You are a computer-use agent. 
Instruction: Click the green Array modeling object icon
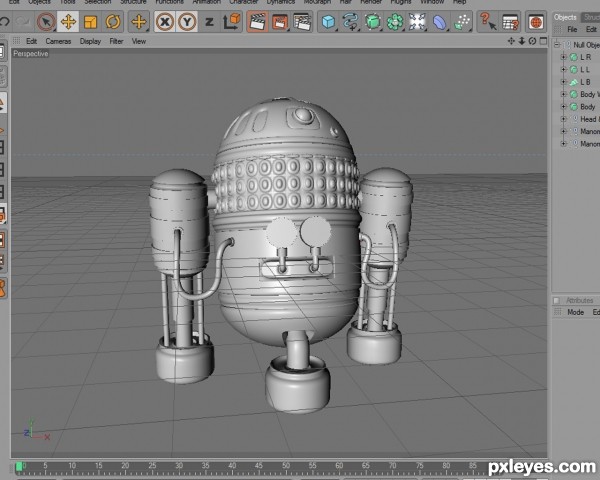tap(395, 22)
